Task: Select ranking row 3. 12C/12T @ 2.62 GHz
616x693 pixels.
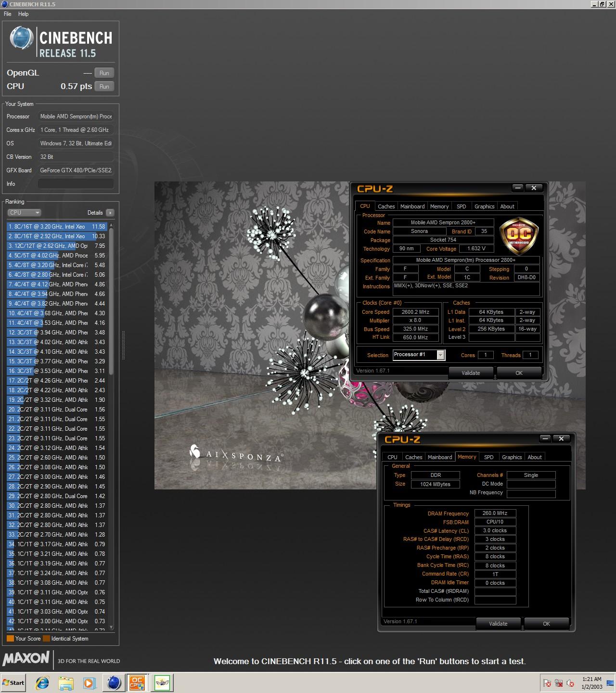Action: (x=57, y=245)
